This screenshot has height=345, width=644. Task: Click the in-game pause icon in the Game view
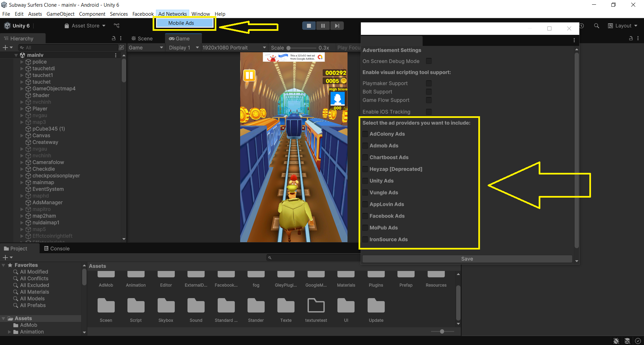click(x=249, y=75)
